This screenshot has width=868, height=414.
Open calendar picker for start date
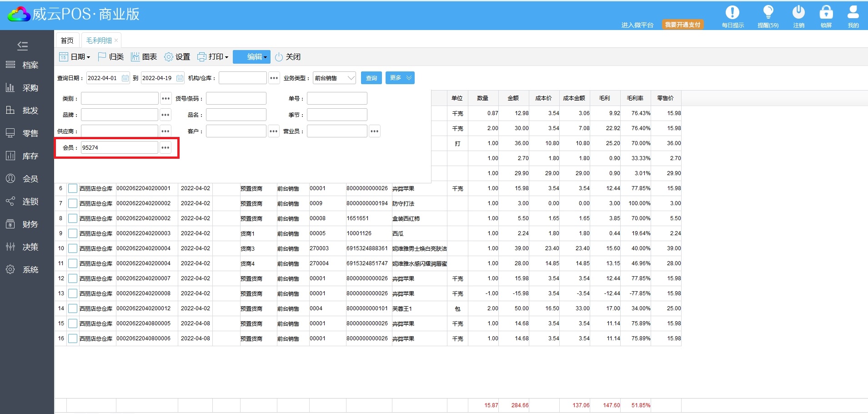(x=125, y=78)
